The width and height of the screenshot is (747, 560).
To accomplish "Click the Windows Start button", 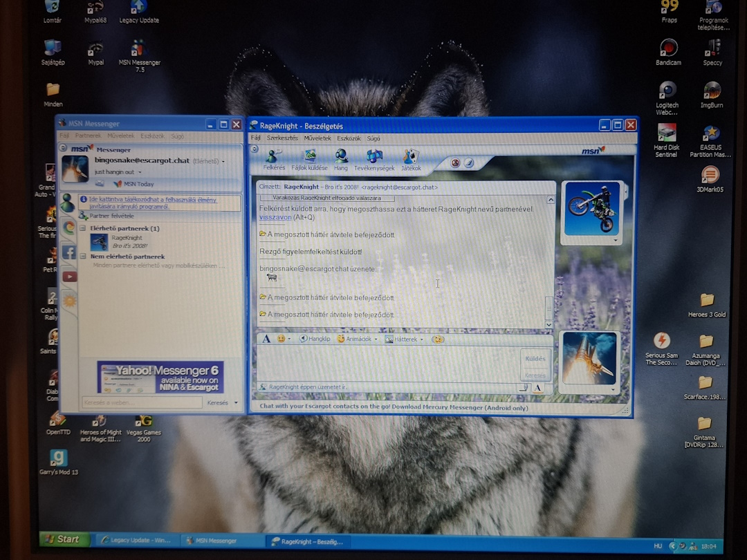I will click(65, 539).
